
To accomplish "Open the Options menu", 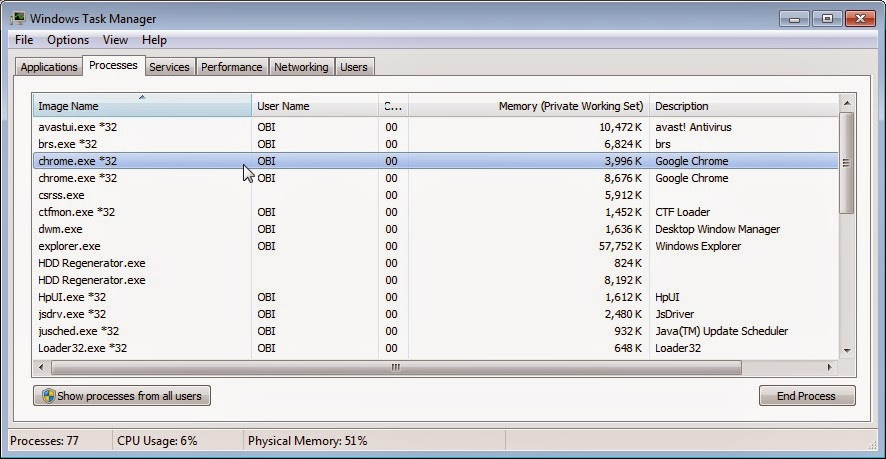I will pyautogui.click(x=68, y=40).
